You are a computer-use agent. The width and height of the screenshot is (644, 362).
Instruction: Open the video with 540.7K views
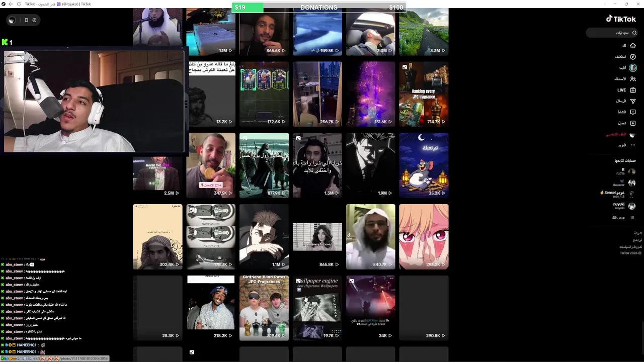pos(370,236)
